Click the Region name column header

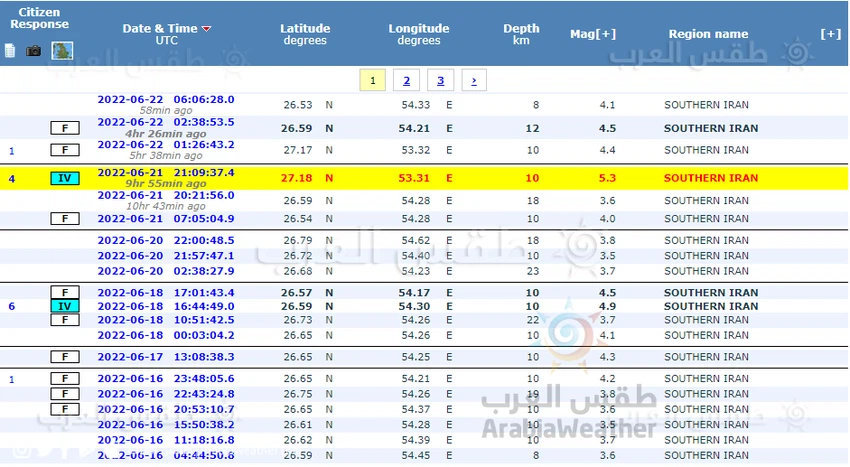point(708,34)
